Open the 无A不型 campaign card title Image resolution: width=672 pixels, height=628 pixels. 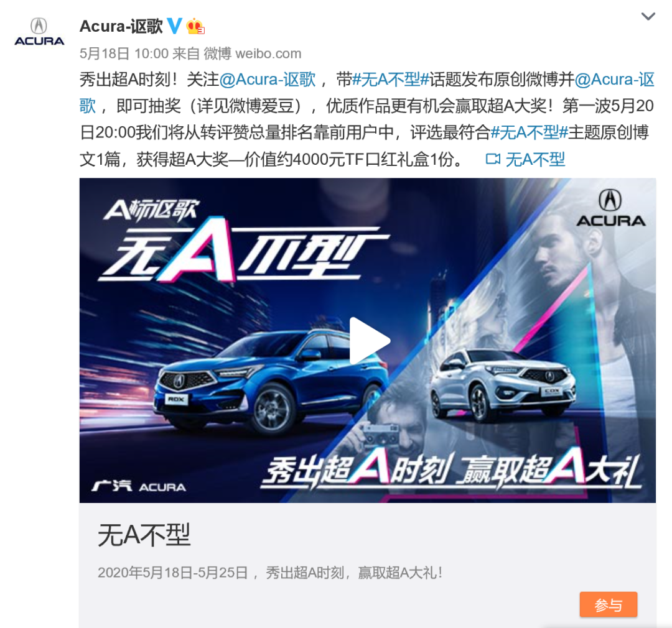tap(144, 535)
